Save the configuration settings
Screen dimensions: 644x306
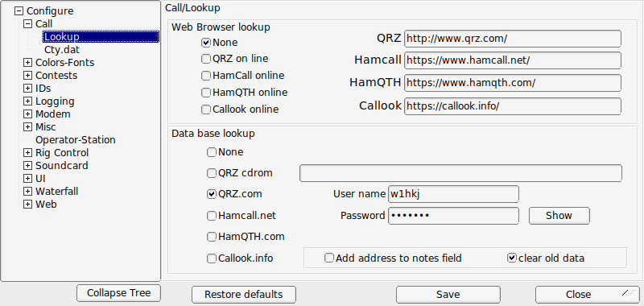(x=448, y=295)
